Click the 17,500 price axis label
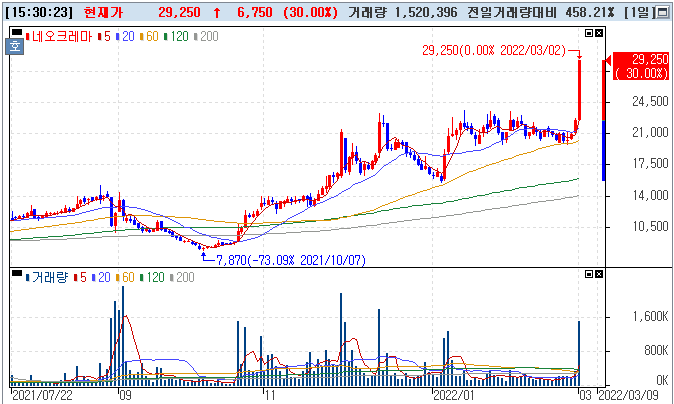 click(x=648, y=165)
